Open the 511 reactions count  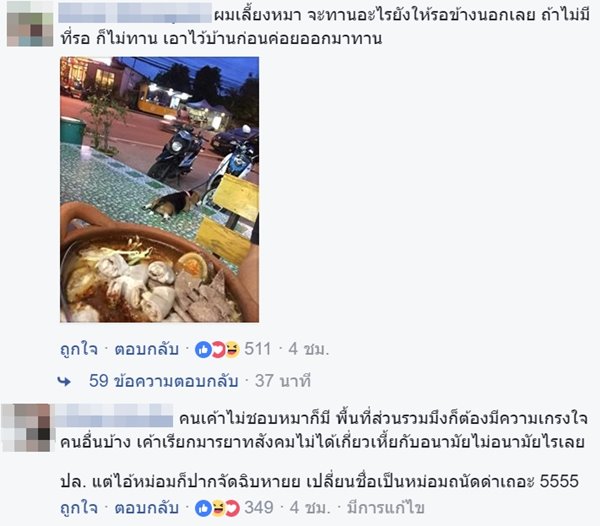pyautogui.click(x=258, y=349)
